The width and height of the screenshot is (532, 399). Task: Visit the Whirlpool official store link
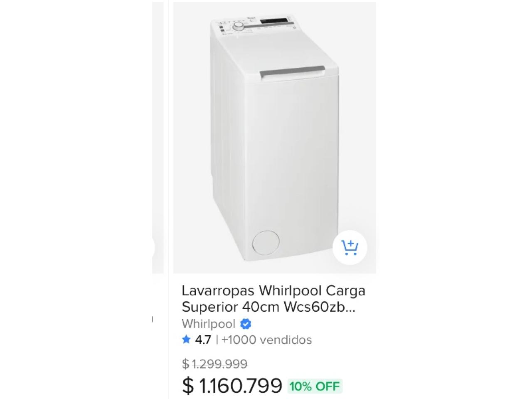[208, 324]
